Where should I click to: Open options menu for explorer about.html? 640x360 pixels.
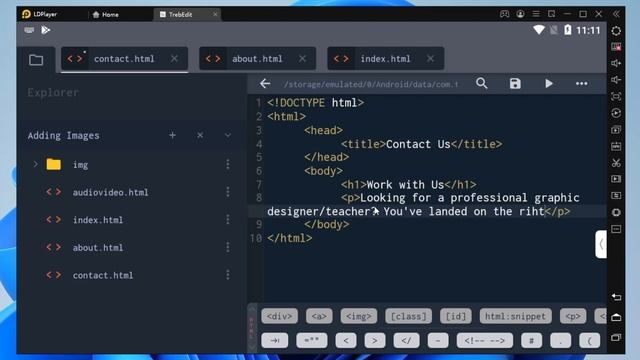tap(228, 247)
